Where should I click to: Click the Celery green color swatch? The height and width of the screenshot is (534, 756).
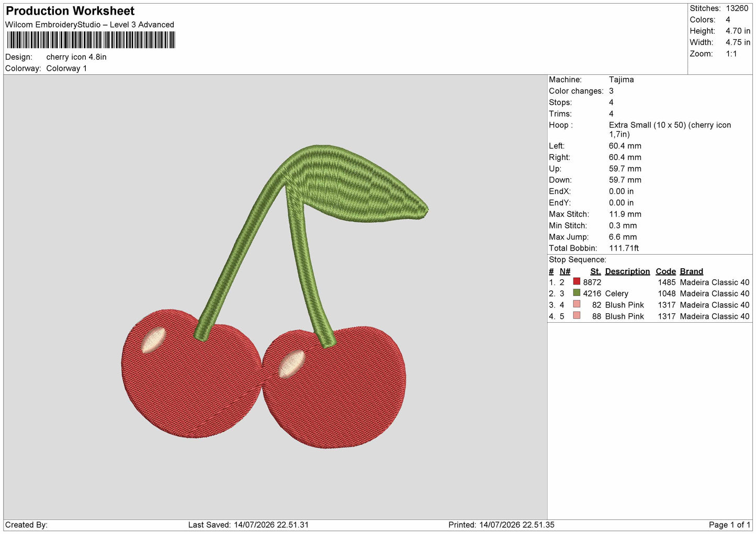(x=577, y=293)
